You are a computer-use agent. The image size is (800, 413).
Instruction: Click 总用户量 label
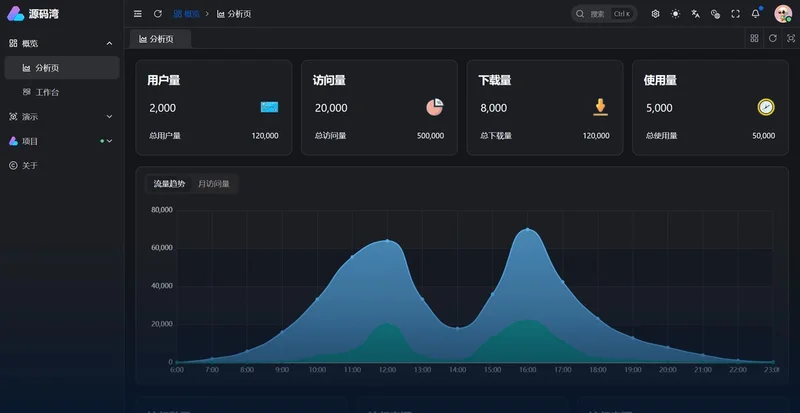tap(165, 136)
